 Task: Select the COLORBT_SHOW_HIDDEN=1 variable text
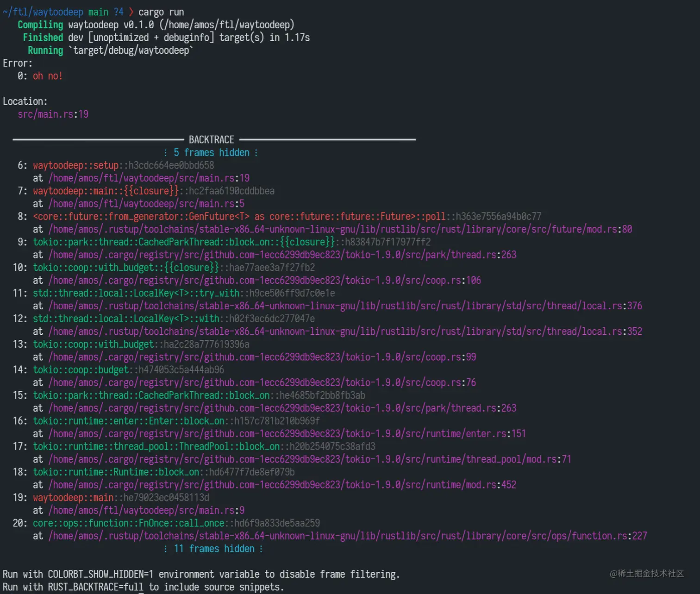[x=101, y=574]
